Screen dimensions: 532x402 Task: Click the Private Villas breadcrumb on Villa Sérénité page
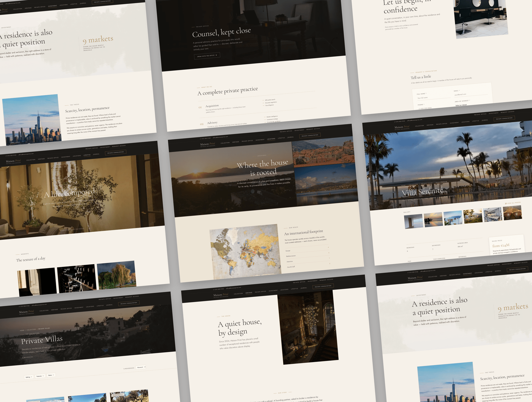click(426, 183)
